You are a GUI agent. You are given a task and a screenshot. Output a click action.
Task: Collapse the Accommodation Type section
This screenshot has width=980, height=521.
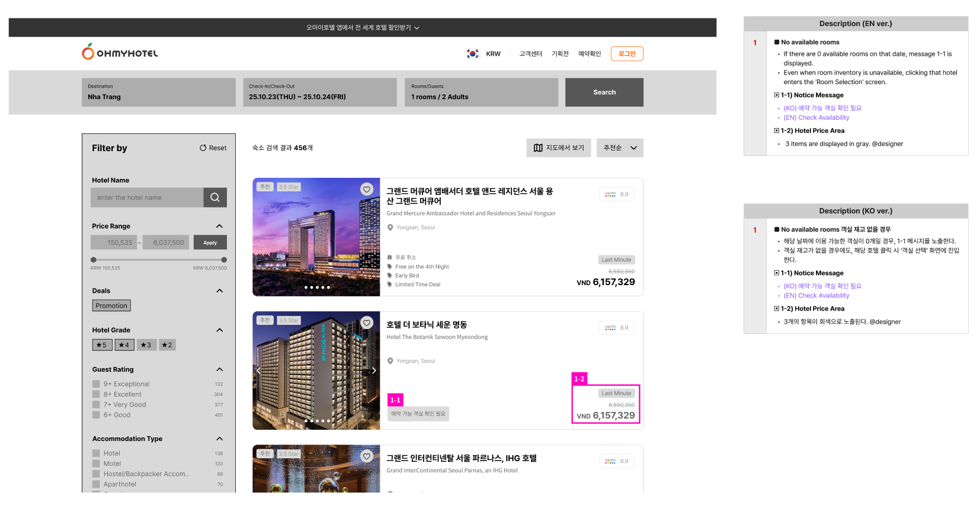219,439
